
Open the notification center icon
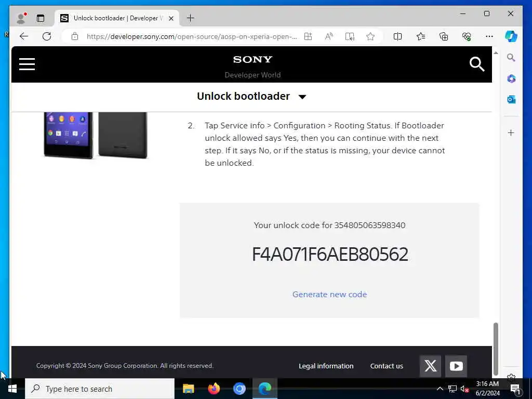click(515, 389)
